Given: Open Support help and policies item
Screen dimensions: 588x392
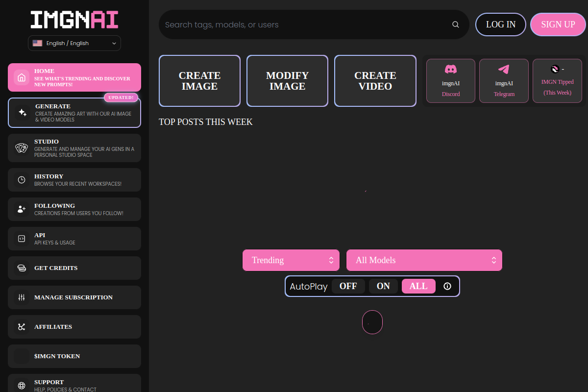Looking at the screenshot, I should [x=74, y=383].
